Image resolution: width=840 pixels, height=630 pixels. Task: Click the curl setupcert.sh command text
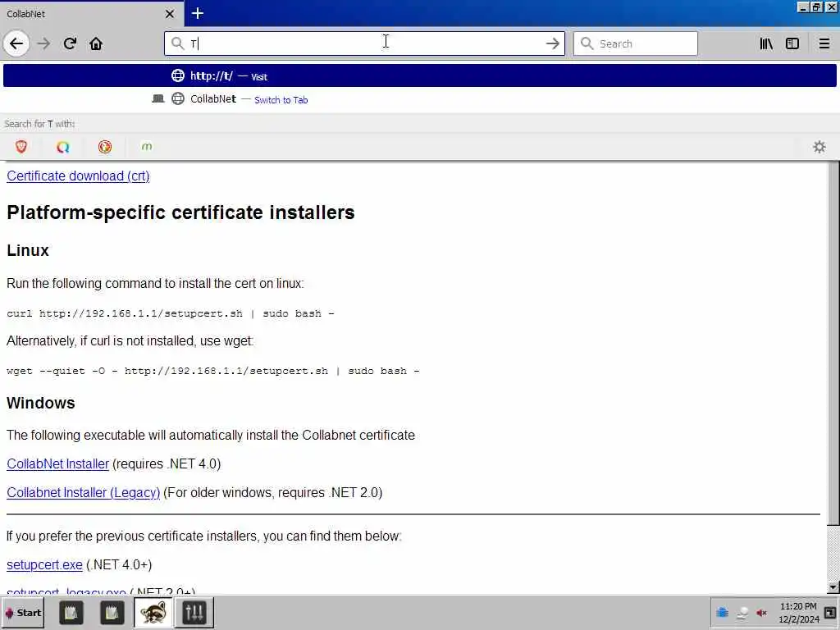(171, 313)
